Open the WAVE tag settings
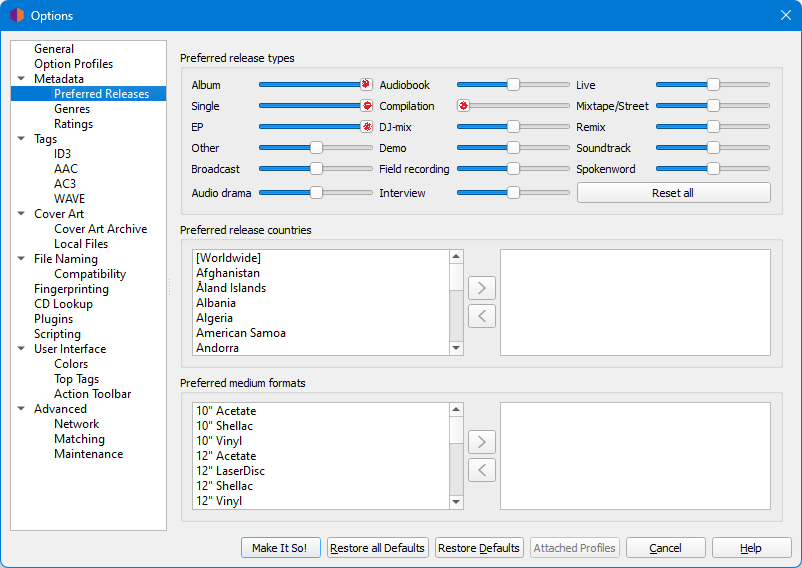This screenshot has height=568, width=802. (69, 199)
